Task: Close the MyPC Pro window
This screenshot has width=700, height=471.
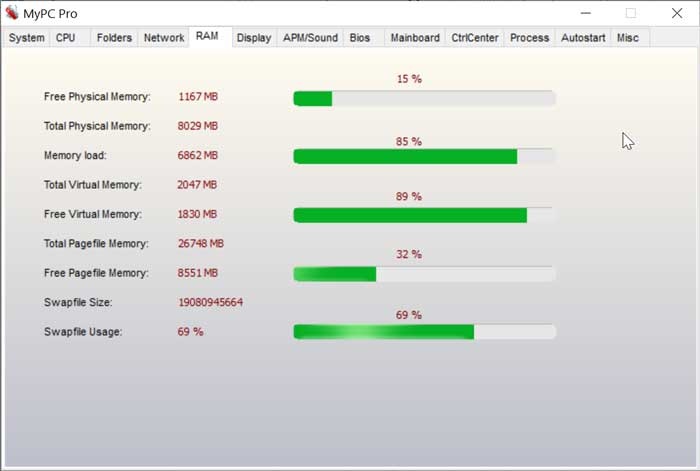Action: [x=677, y=13]
